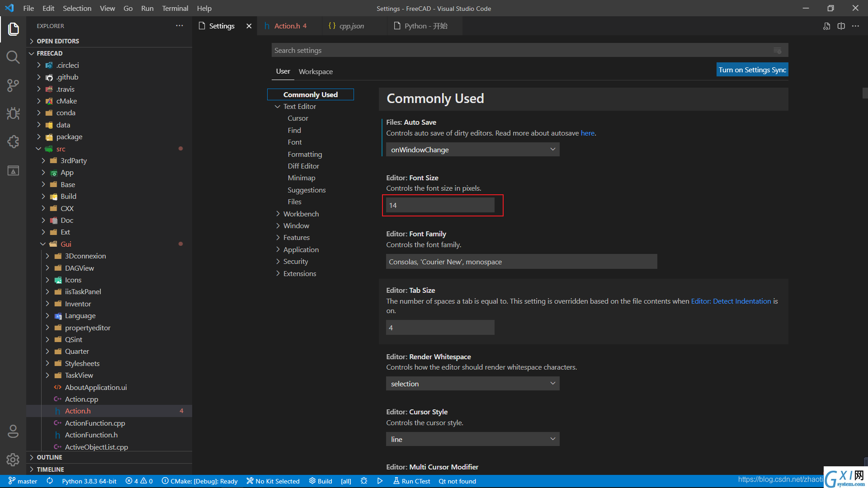Open the Explorer view in activity bar
This screenshot has height=488, width=868.
[13, 29]
